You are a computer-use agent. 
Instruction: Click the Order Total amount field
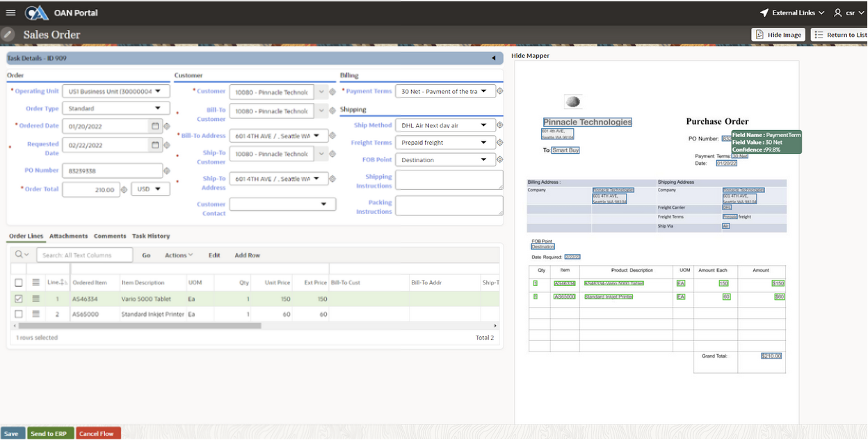coord(90,189)
